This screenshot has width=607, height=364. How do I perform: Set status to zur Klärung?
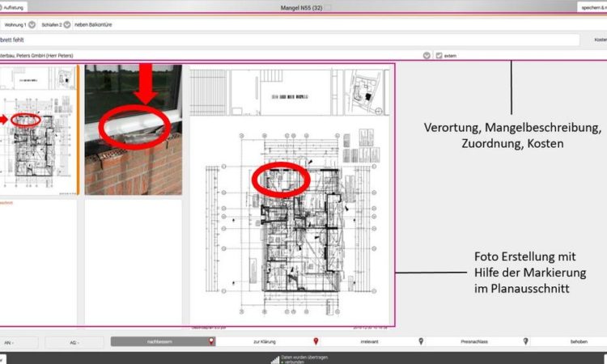point(265,341)
